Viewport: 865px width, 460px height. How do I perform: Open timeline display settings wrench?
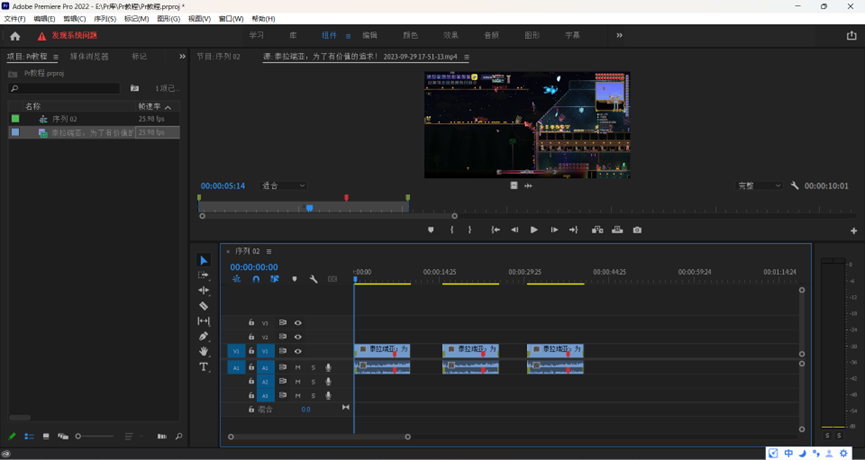[314, 279]
